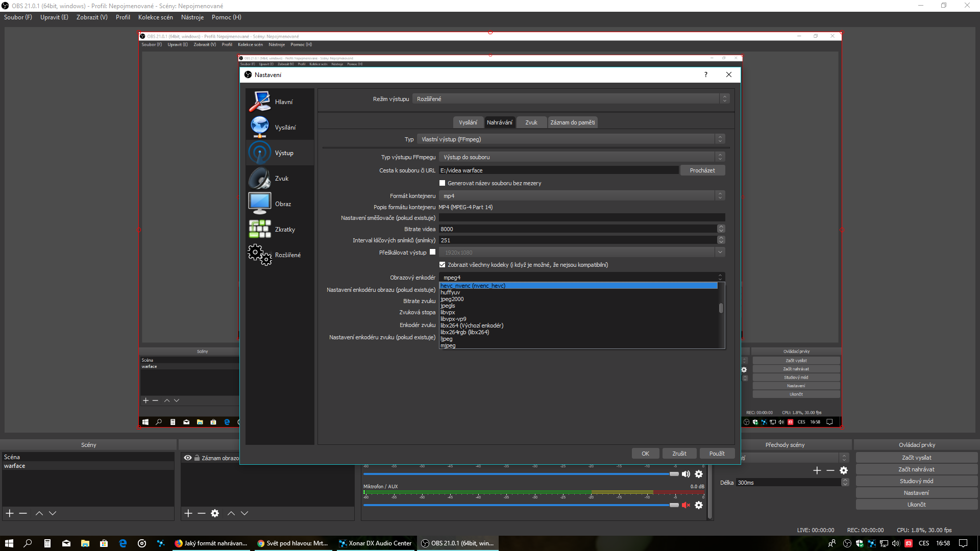Enable Generovat název souboru bez mezery

[443, 183]
